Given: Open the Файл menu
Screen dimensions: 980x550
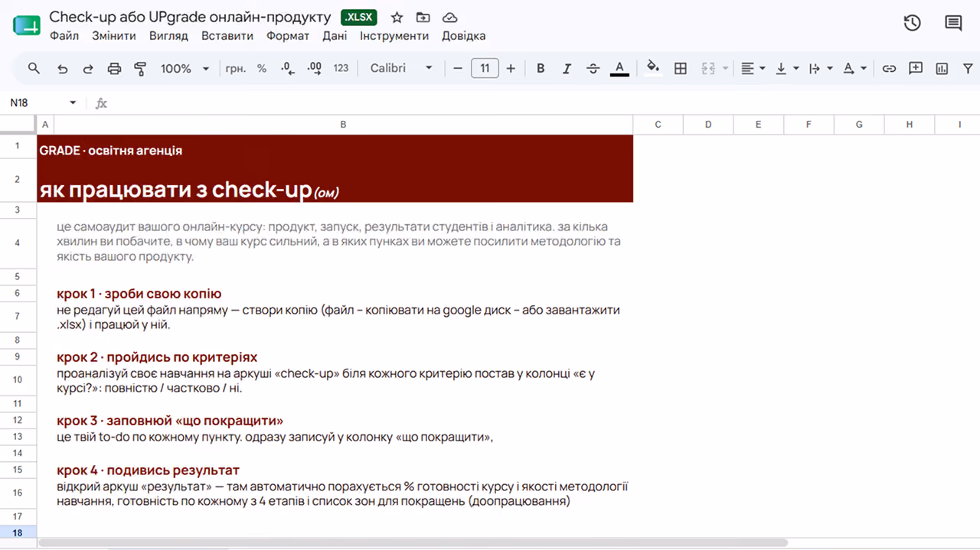Looking at the screenshot, I should (64, 35).
